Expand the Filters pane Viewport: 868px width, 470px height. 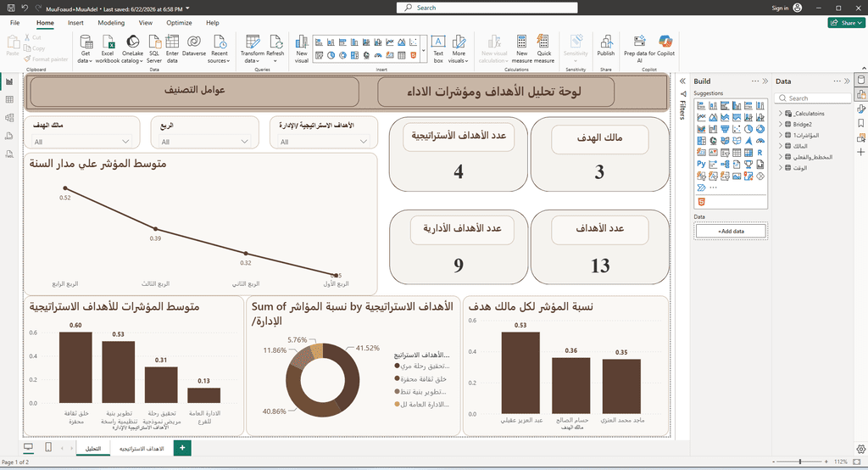(x=682, y=81)
